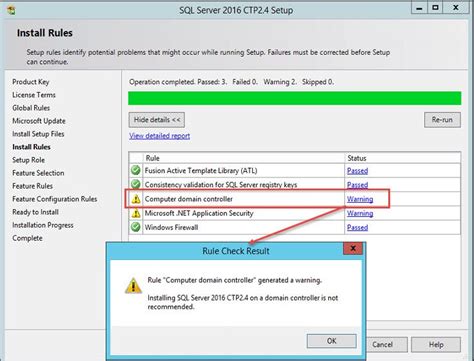Open the View detailed report link
This screenshot has width=474, height=361.
click(x=160, y=136)
